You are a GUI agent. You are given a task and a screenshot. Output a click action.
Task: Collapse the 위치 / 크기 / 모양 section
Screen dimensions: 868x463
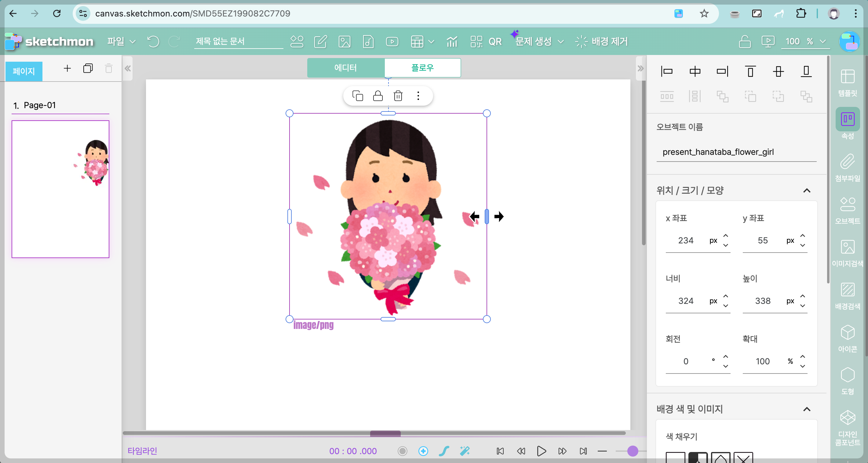point(807,191)
